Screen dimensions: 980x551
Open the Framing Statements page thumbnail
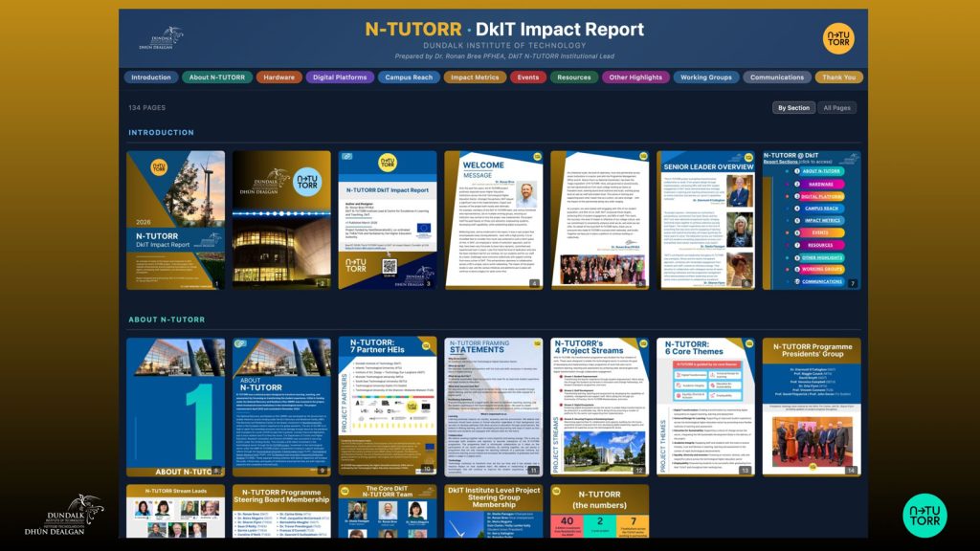click(x=494, y=408)
